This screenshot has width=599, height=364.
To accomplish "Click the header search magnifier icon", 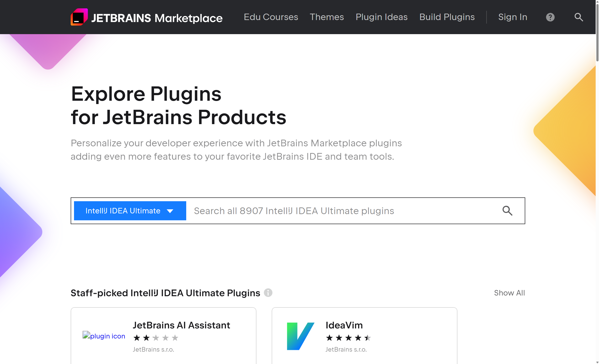I will (x=578, y=17).
